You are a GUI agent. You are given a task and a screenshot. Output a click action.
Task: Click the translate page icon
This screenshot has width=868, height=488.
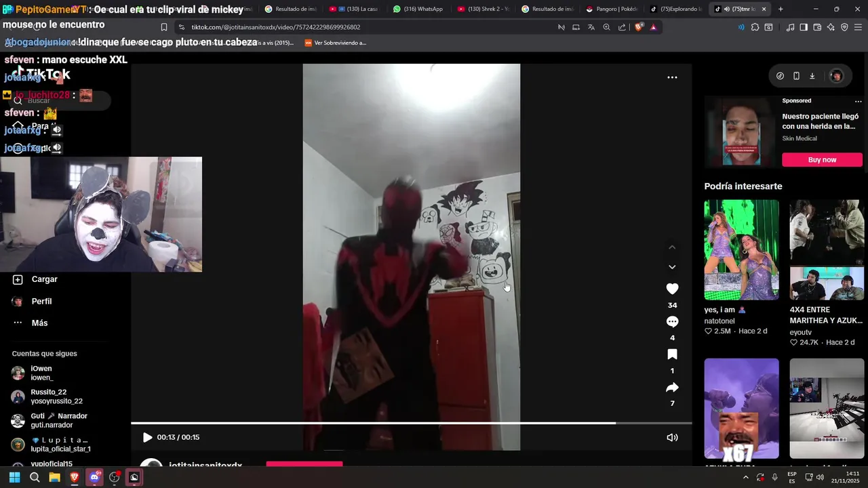point(591,27)
